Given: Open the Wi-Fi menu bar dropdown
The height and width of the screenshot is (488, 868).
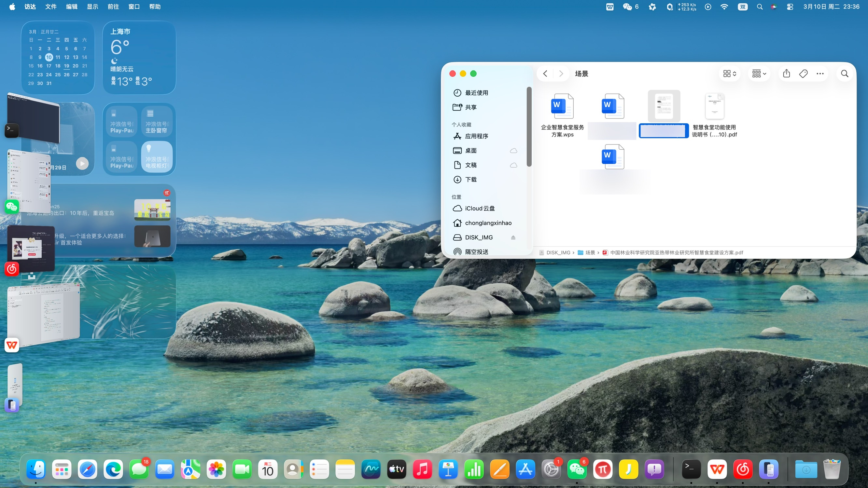Looking at the screenshot, I should (x=724, y=7).
